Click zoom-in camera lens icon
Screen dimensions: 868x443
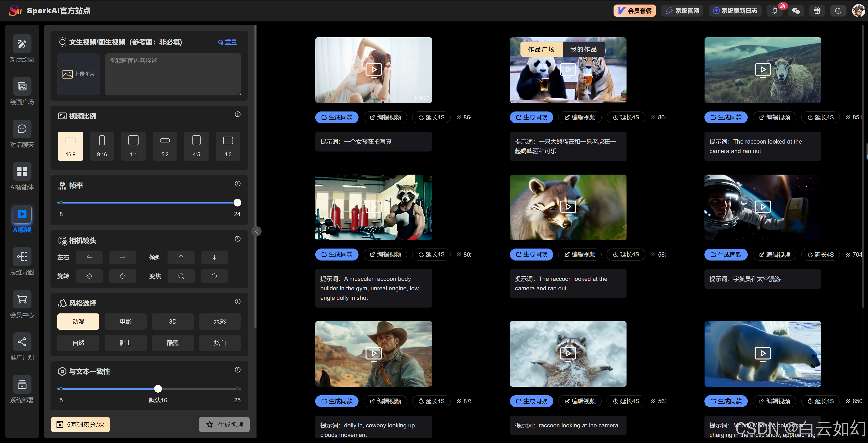(x=181, y=276)
